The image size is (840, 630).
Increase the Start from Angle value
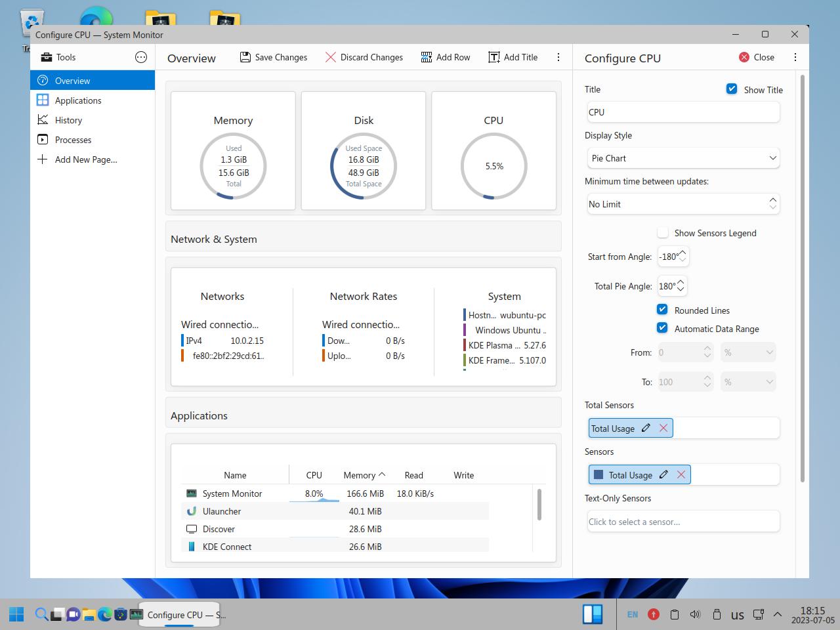pyautogui.click(x=682, y=253)
